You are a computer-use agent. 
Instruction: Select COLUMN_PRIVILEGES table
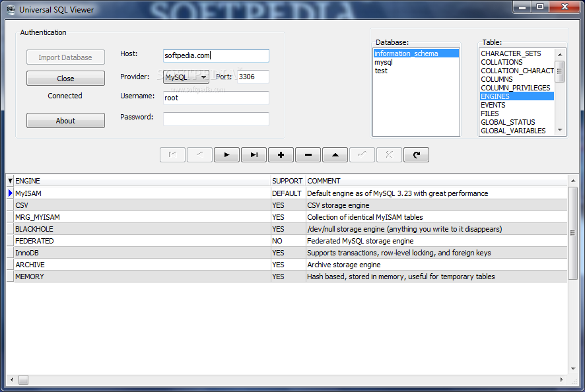517,88
